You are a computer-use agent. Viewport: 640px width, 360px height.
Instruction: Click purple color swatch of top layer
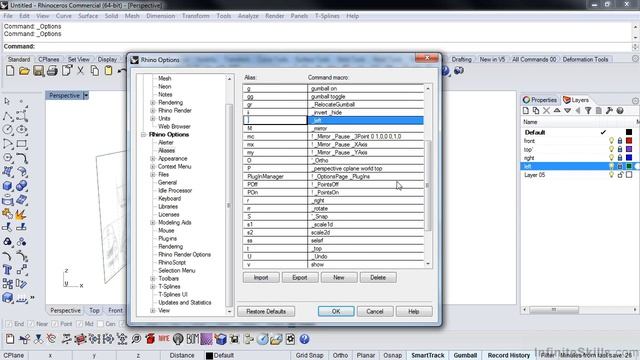(x=629, y=149)
